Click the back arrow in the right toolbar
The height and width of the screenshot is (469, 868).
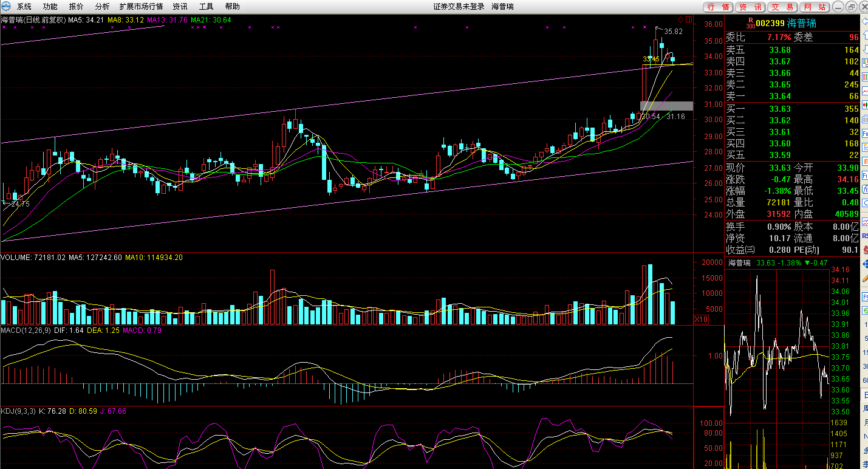864,21
